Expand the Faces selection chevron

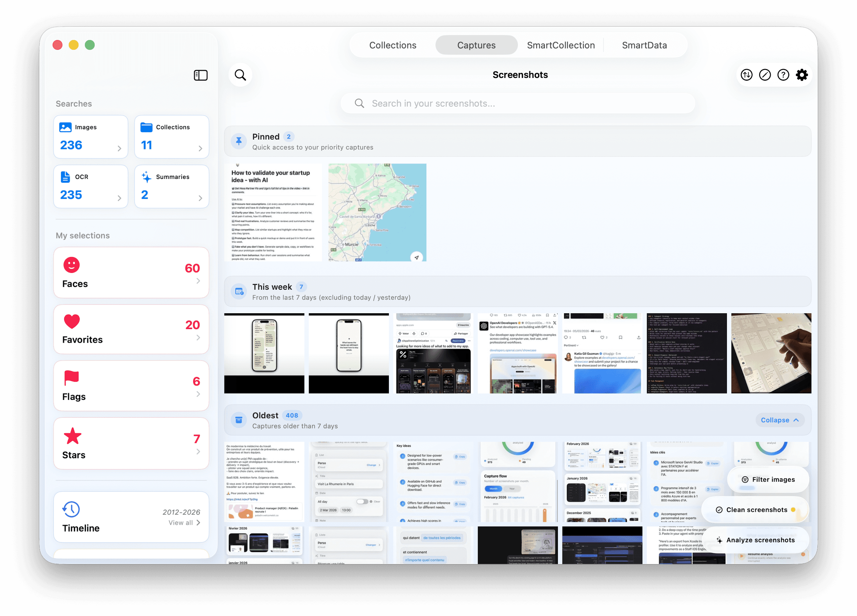[198, 281]
